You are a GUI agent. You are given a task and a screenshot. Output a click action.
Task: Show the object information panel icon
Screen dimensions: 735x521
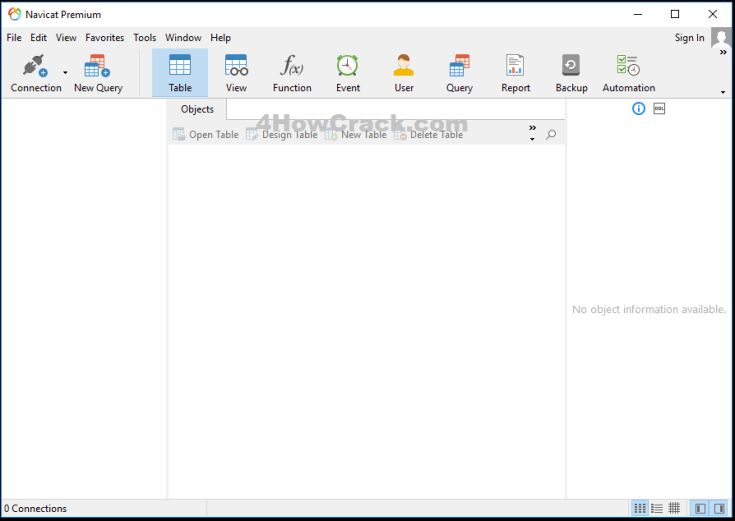[638, 109]
